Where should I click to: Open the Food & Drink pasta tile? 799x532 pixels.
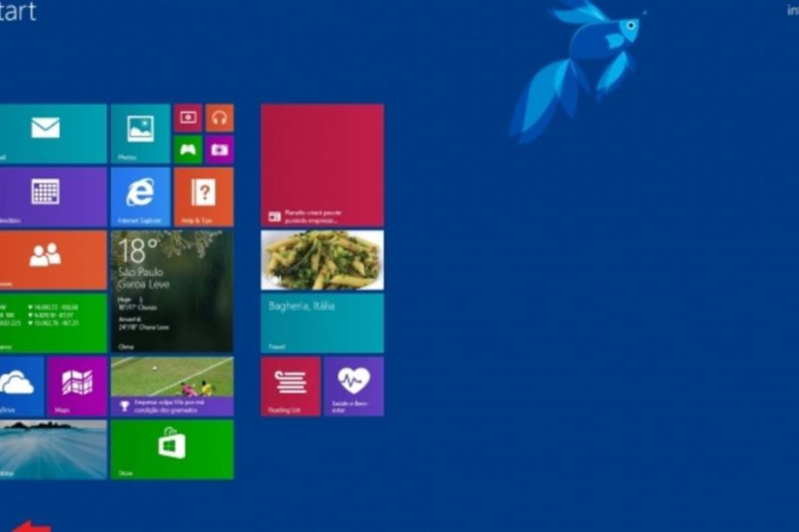[322, 260]
